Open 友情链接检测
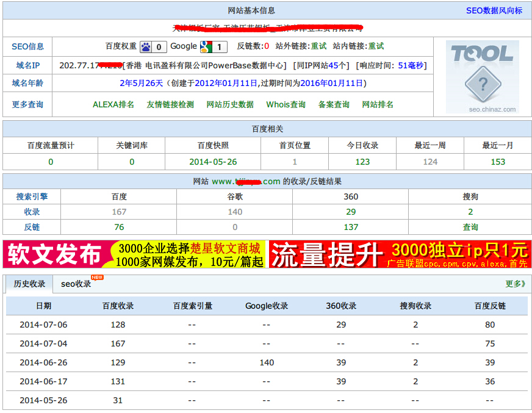 click(x=171, y=104)
